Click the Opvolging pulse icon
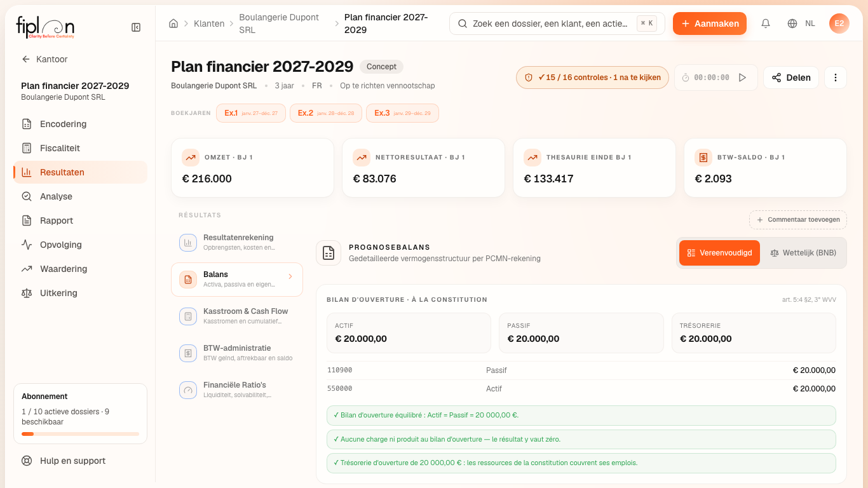Viewport: 868px width, 488px height. point(27,245)
